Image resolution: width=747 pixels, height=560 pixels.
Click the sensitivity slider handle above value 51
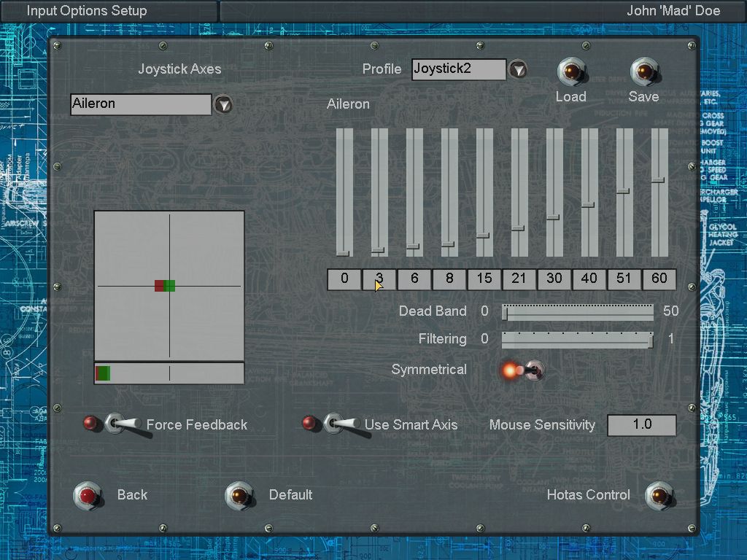pyautogui.click(x=623, y=192)
